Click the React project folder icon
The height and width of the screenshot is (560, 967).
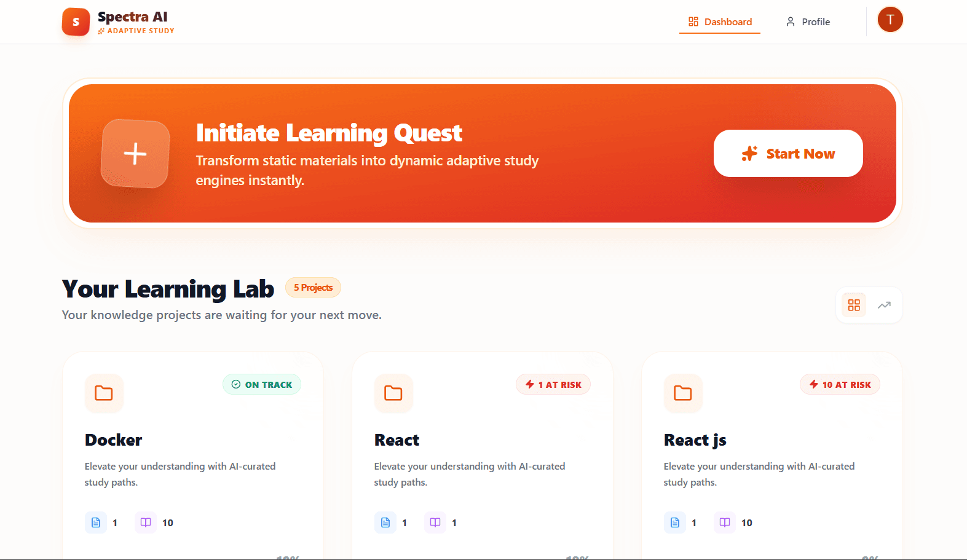pyautogui.click(x=393, y=393)
